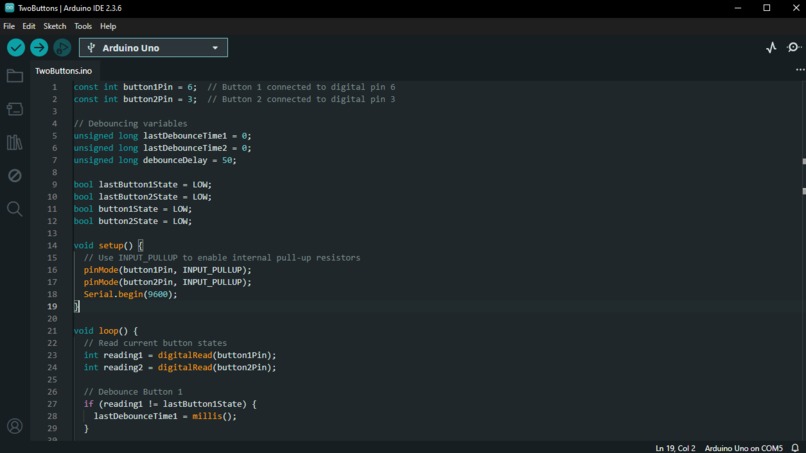Image resolution: width=806 pixels, height=453 pixels.
Task: Open the Sketch menu
Action: coord(54,26)
